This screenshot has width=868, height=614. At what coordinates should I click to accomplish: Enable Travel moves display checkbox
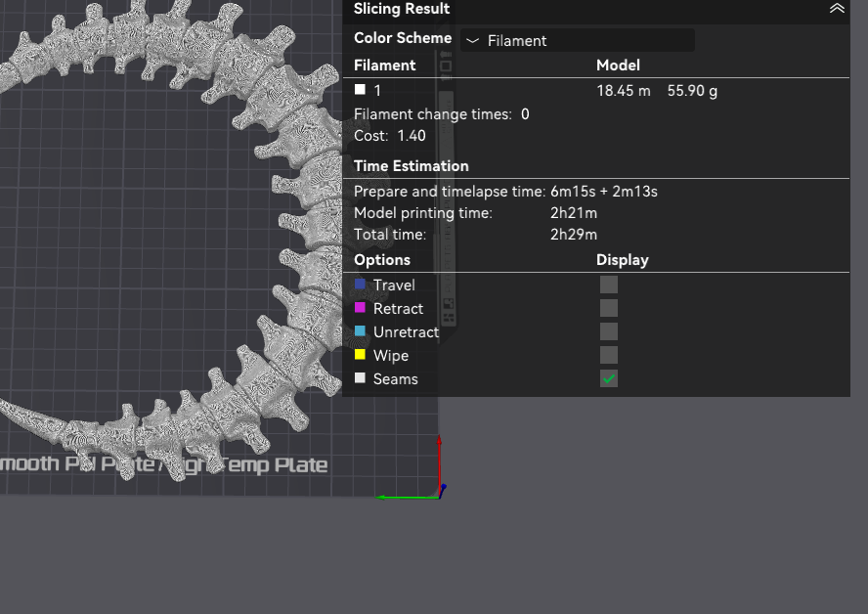(x=609, y=285)
